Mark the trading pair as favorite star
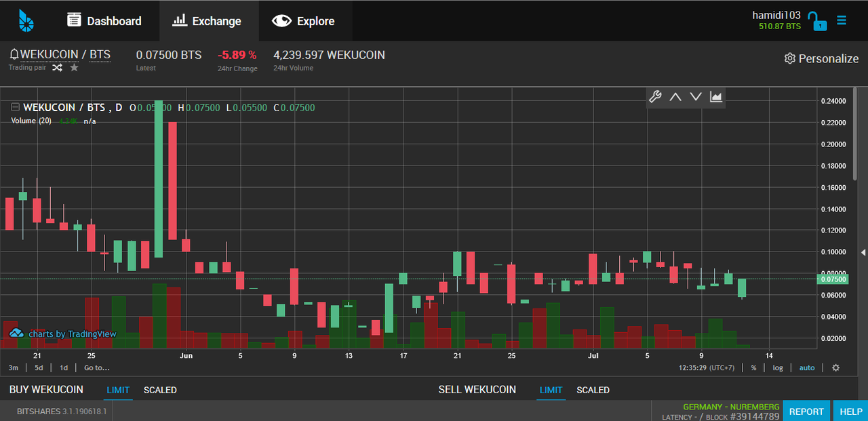The image size is (868, 421). pos(74,68)
